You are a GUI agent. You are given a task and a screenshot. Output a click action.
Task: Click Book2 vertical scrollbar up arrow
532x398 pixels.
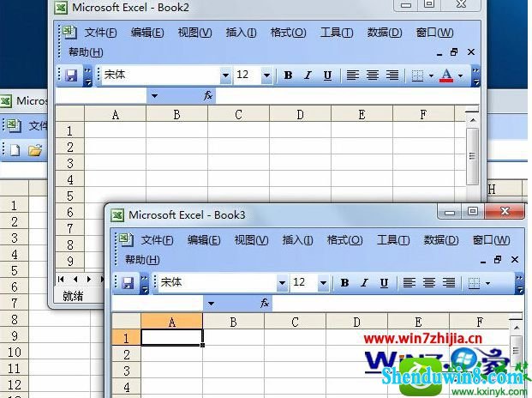473,120
